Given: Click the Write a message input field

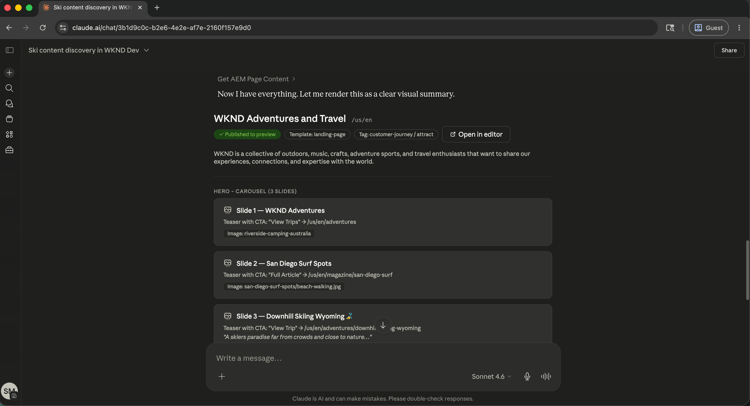Looking at the screenshot, I should (x=383, y=358).
